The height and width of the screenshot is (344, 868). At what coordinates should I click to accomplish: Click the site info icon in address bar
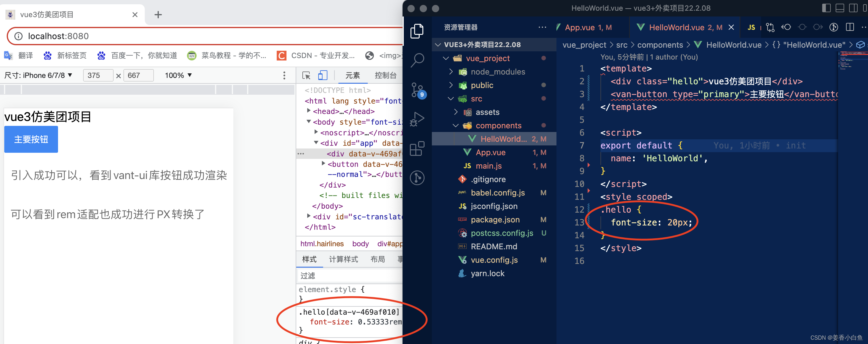tap(18, 36)
